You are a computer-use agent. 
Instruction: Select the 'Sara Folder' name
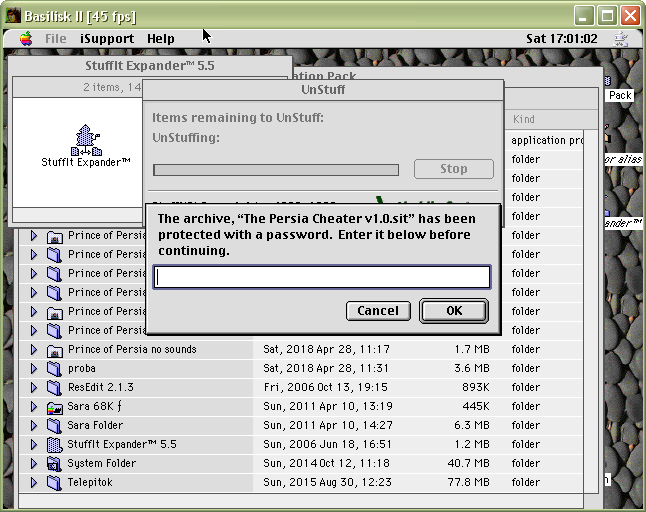95,425
